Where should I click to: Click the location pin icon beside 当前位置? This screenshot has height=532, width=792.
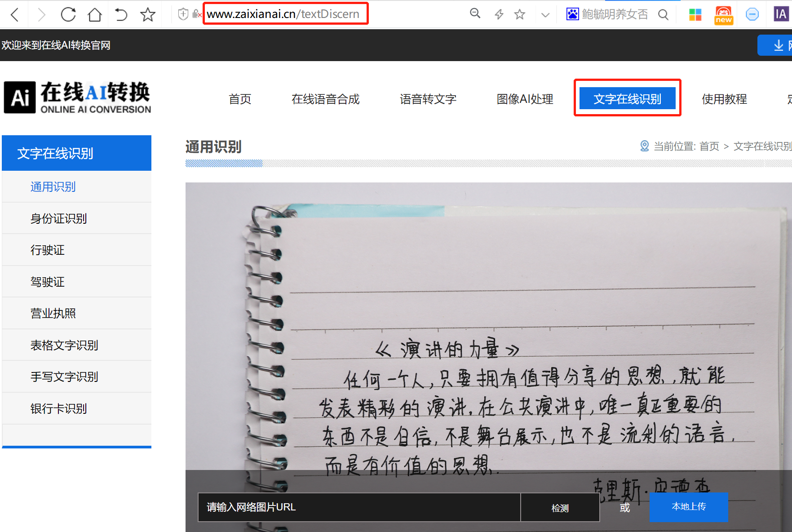click(644, 146)
